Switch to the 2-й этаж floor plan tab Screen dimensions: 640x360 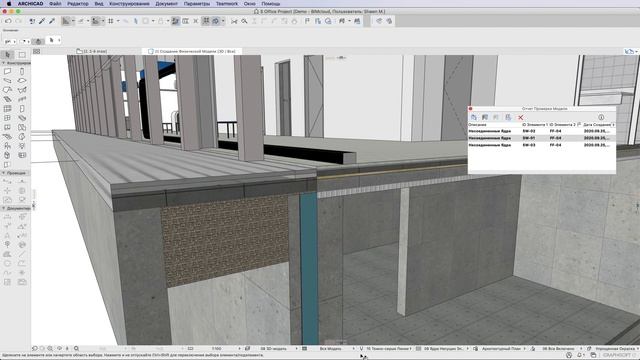[x=92, y=51]
